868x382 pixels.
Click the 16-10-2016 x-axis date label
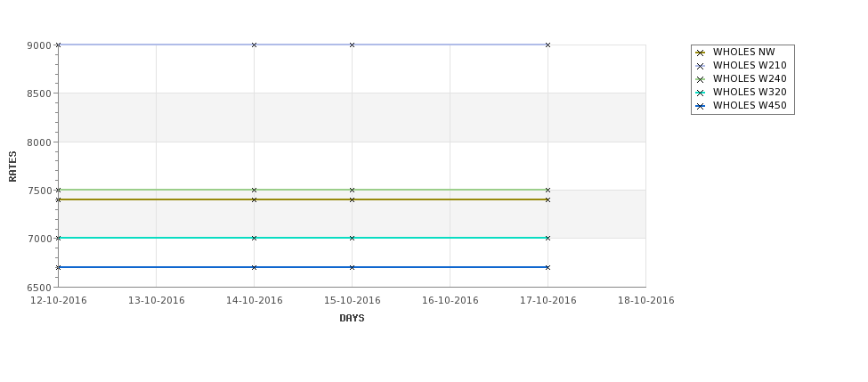(x=450, y=301)
